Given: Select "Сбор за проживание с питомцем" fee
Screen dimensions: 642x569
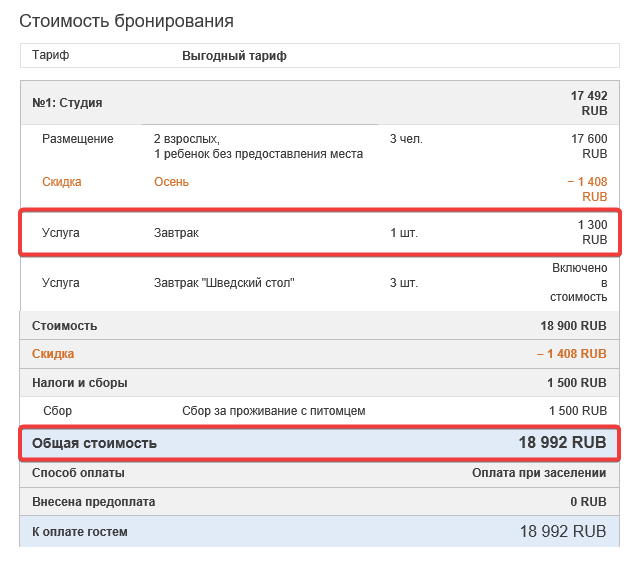Looking at the screenshot, I should (273, 411).
